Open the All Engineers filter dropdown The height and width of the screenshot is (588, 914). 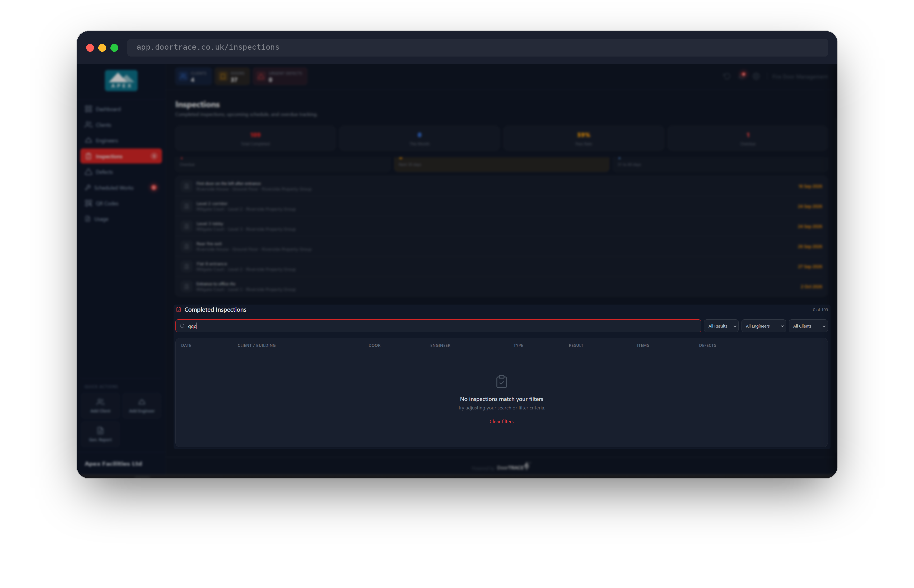764,326
